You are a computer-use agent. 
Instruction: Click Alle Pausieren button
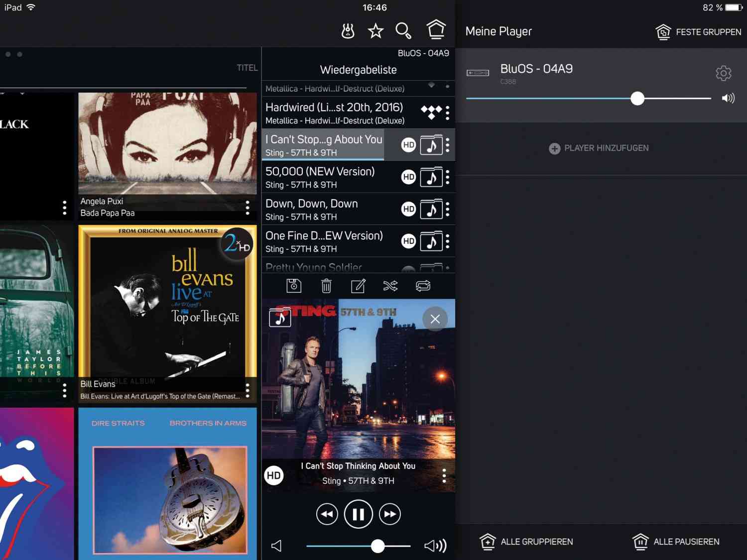tap(676, 542)
